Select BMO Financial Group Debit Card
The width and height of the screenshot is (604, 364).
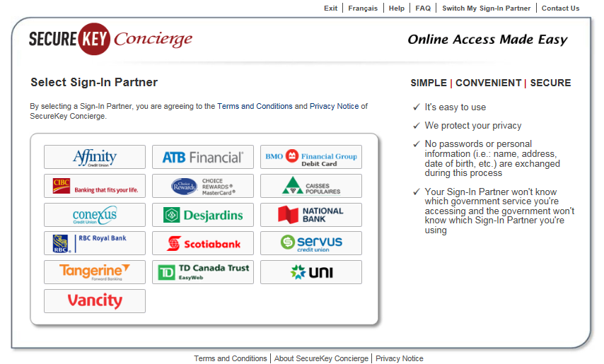310,157
